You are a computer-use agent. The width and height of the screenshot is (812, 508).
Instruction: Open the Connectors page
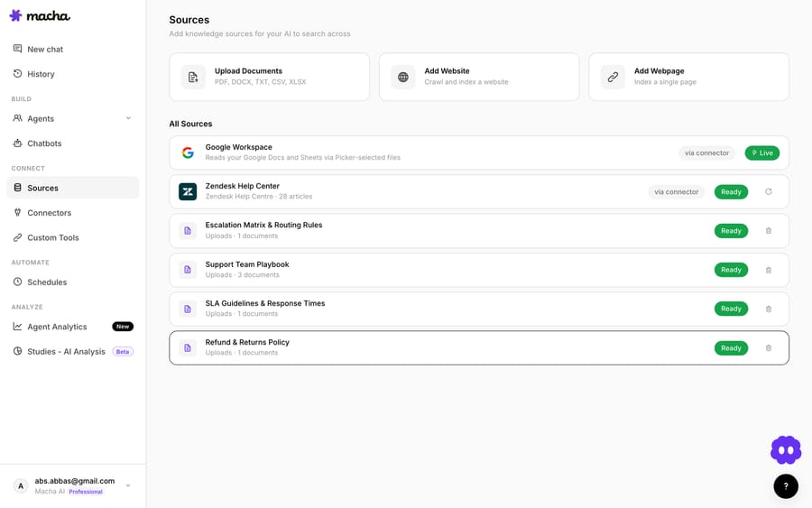point(72,213)
